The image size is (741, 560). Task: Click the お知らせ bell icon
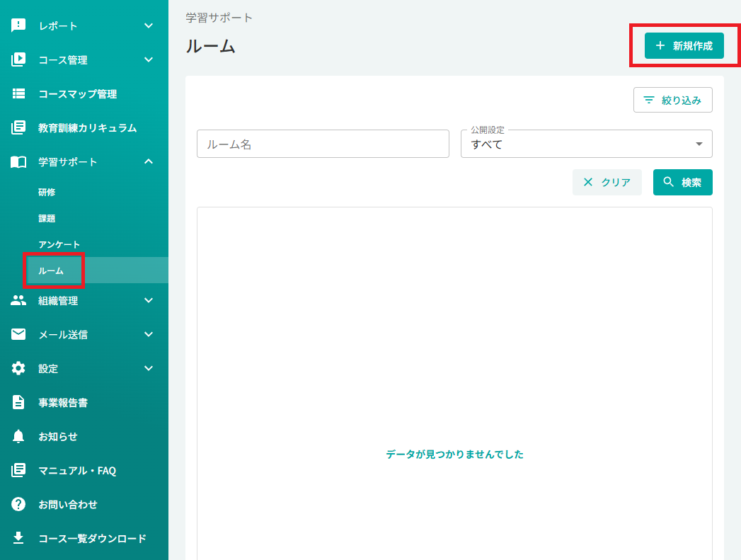coord(18,436)
